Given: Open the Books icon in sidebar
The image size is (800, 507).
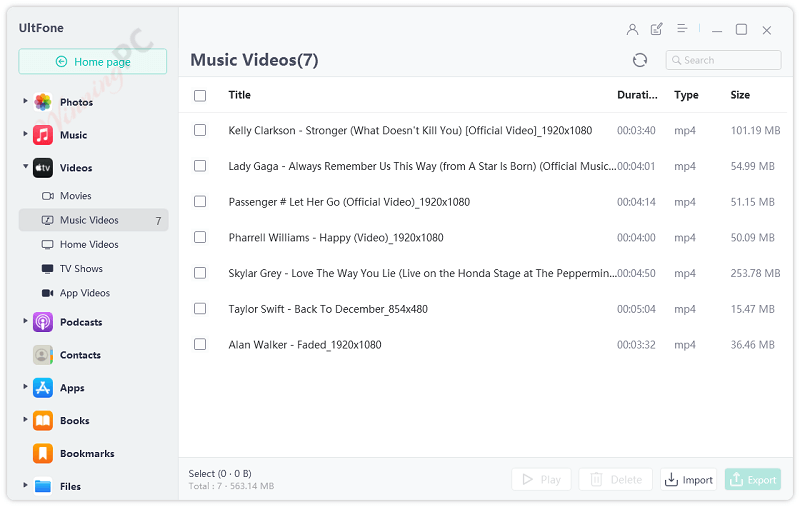Looking at the screenshot, I should click(x=43, y=421).
